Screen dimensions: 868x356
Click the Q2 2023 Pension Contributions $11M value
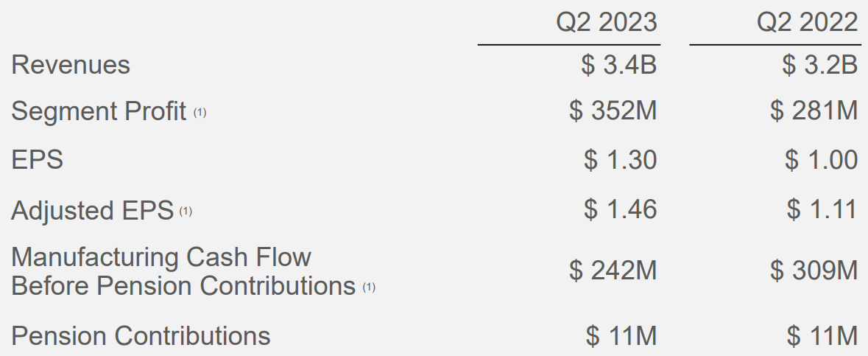[x=621, y=336]
